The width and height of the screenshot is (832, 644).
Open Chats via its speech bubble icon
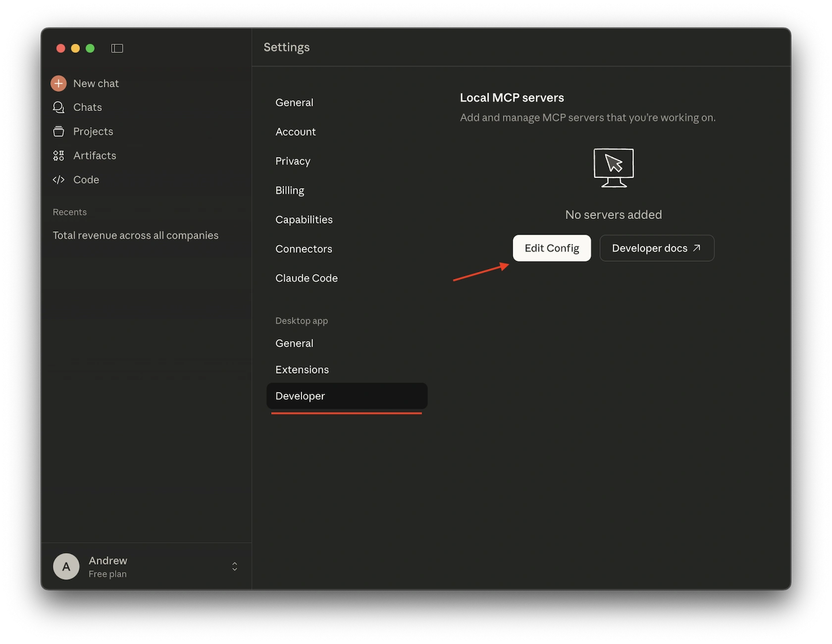click(59, 108)
